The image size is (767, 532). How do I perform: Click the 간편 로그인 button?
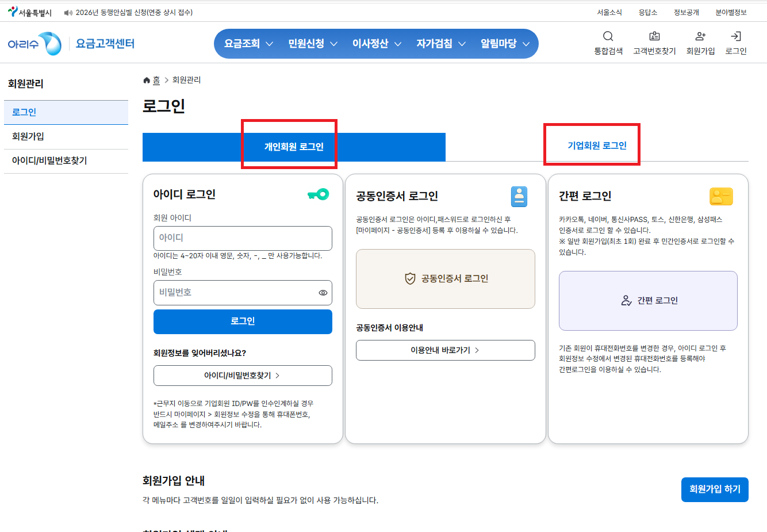tap(648, 301)
